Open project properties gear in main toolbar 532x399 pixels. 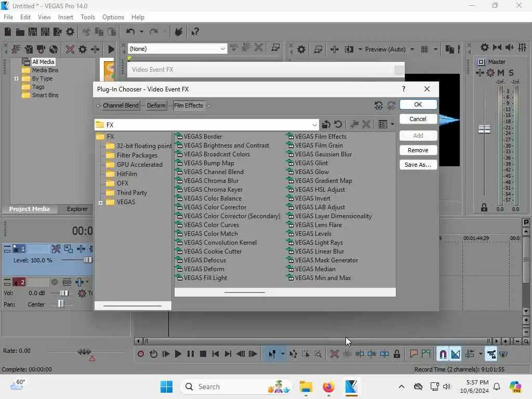tap(70, 32)
